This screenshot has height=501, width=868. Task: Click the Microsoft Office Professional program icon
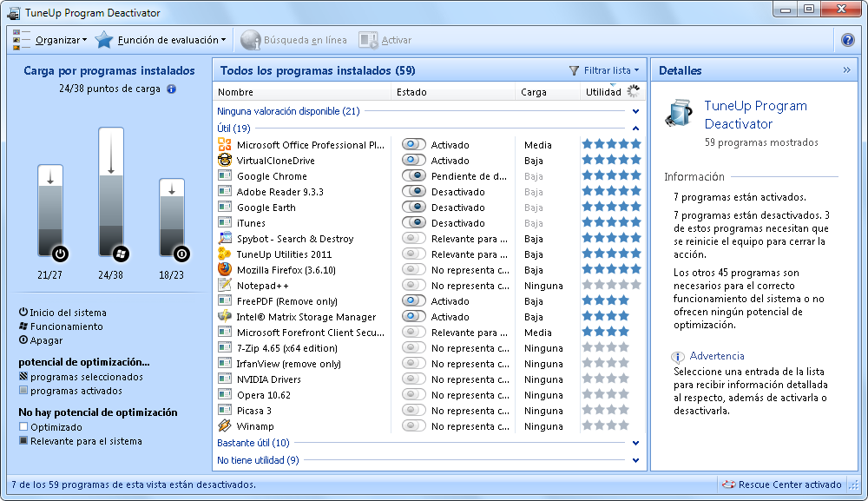click(x=225, y=144)
